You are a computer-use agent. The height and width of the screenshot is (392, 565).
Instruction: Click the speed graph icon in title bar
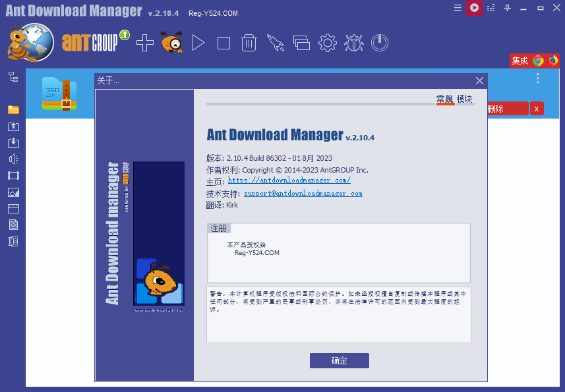[x=491, y=7]
